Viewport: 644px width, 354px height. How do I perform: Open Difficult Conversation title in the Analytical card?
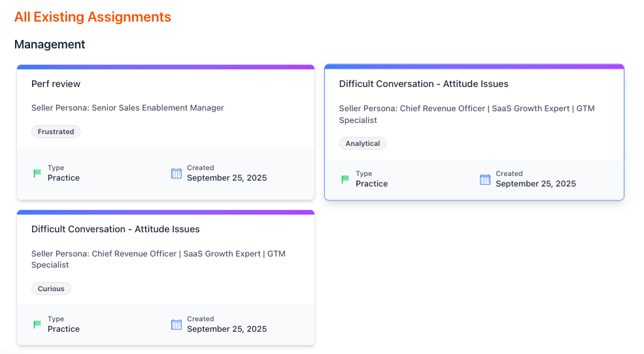pyautogui.click(x=424, y=84)
